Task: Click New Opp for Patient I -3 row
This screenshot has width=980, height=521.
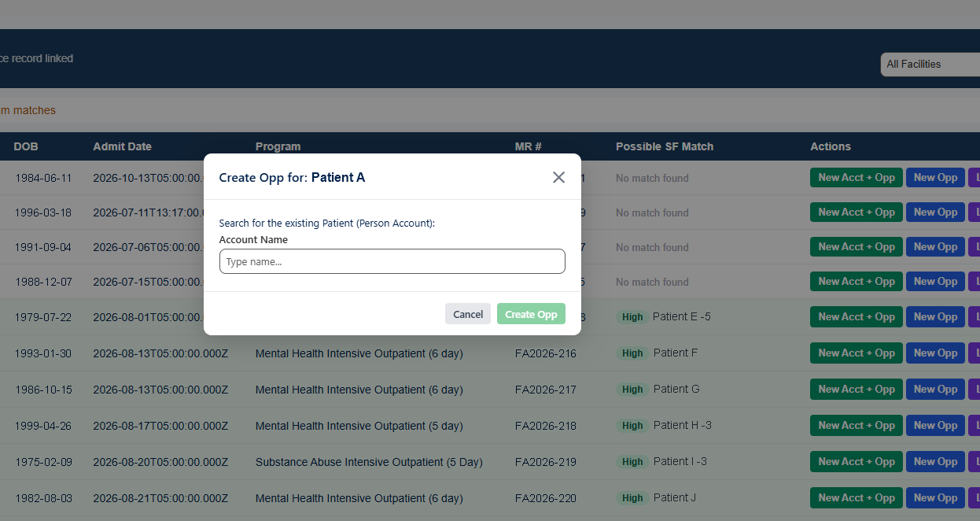Action: tap(935, 462)
